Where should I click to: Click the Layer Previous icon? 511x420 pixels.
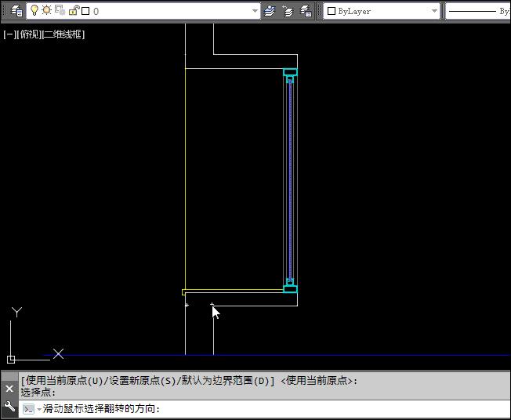pos(288,11)
